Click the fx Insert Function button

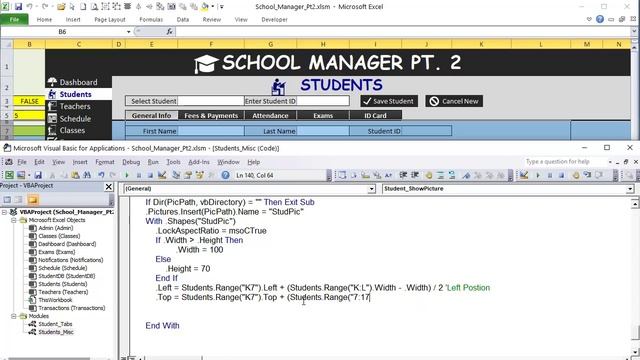[169, 31]
